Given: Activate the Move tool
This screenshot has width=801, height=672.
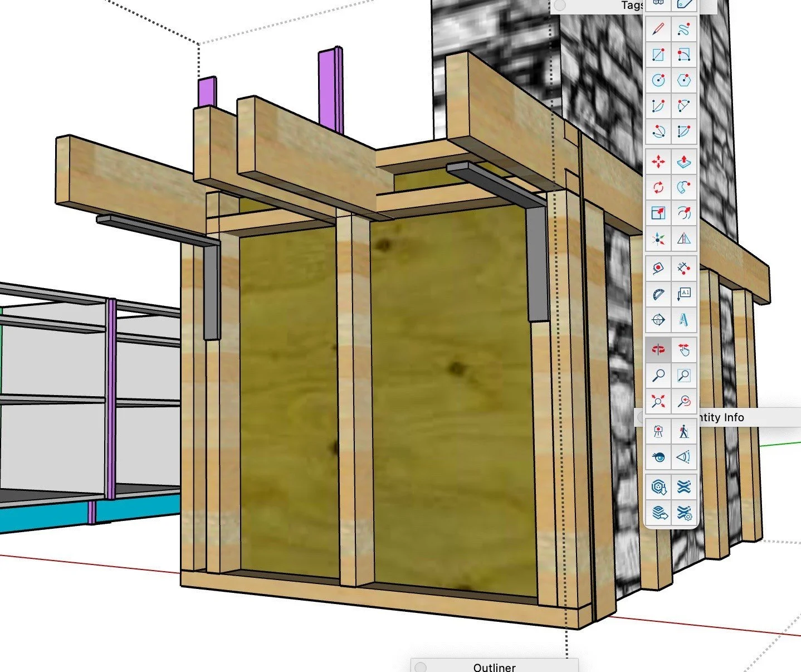Looking at the screenshot, I should point(658,162).
